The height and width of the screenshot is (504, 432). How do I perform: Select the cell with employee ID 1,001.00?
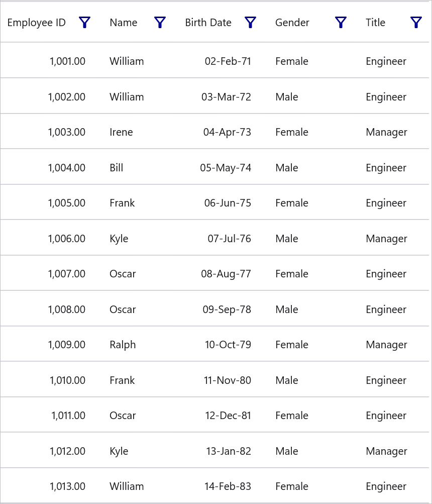67,61
